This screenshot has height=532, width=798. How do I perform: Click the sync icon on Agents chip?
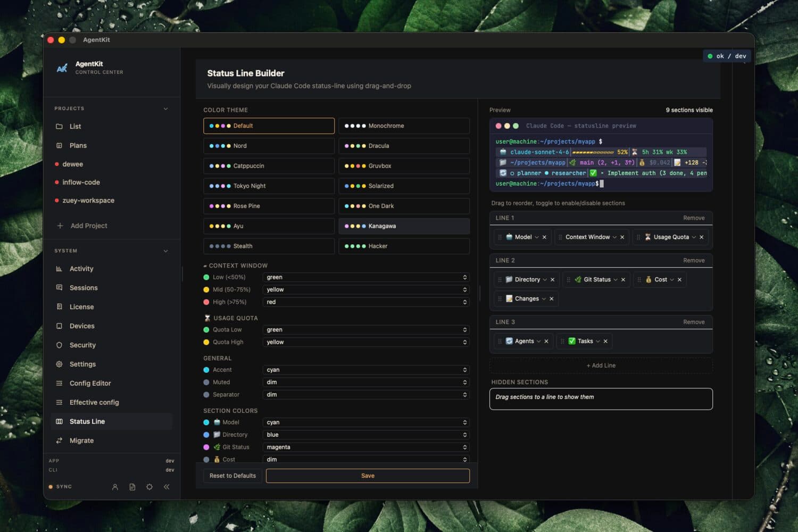509,341
